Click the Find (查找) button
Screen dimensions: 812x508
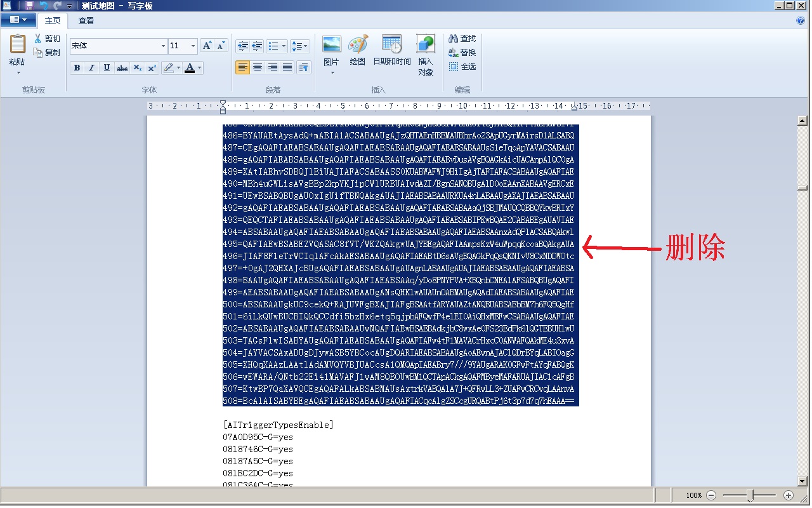point(462,39)
